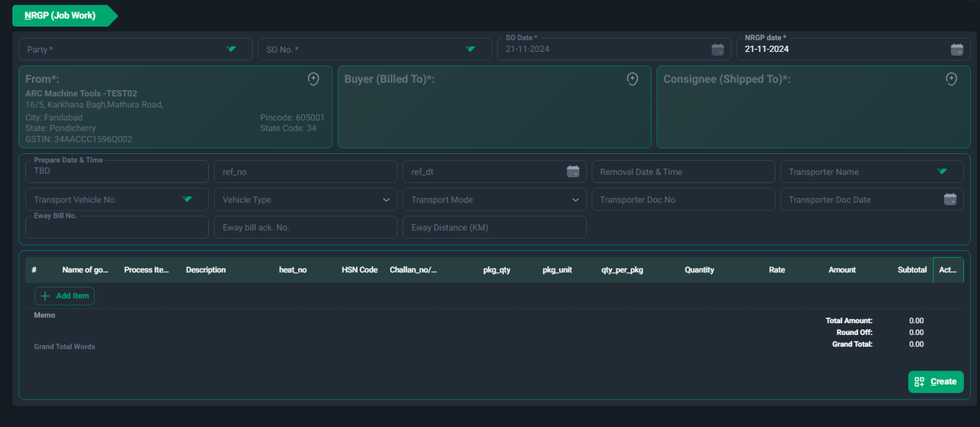Image resolution: width=980 pixels, height=427 pixels.
Task: Click the GSTIN 34AACCC1596Q002 text
Action: click(x=79, y=139)
